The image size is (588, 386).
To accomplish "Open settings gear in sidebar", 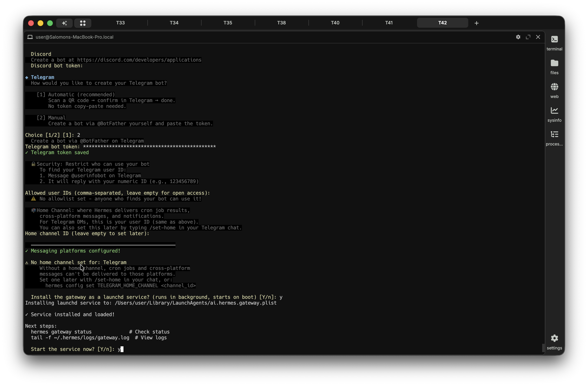I will tap(554, 342).
